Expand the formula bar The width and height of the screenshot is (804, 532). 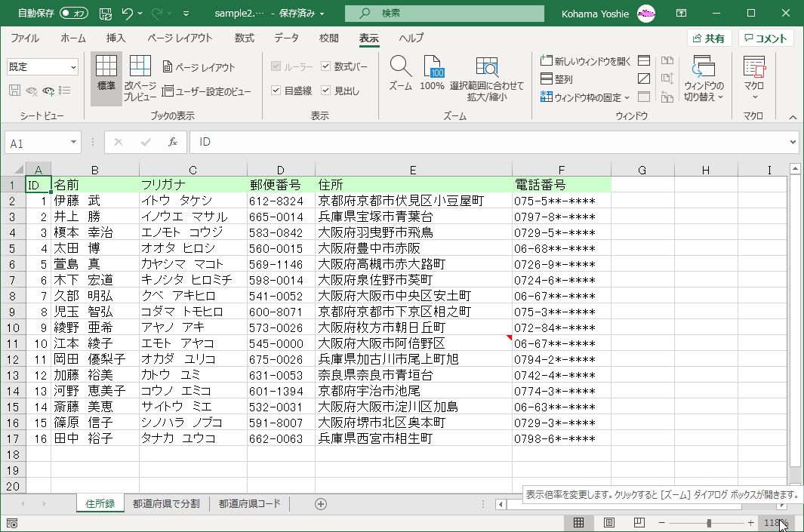tap(793, 143)
